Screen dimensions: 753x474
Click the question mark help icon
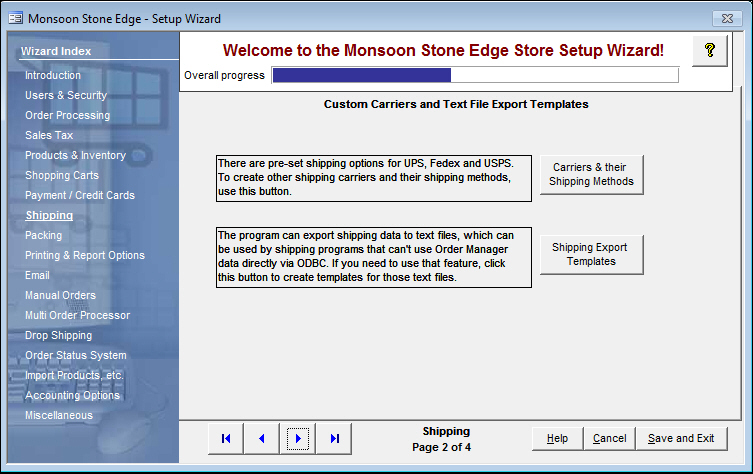pos(710,50)
